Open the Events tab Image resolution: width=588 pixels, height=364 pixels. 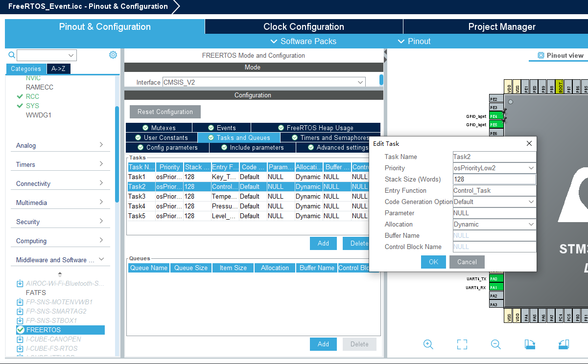221,128
